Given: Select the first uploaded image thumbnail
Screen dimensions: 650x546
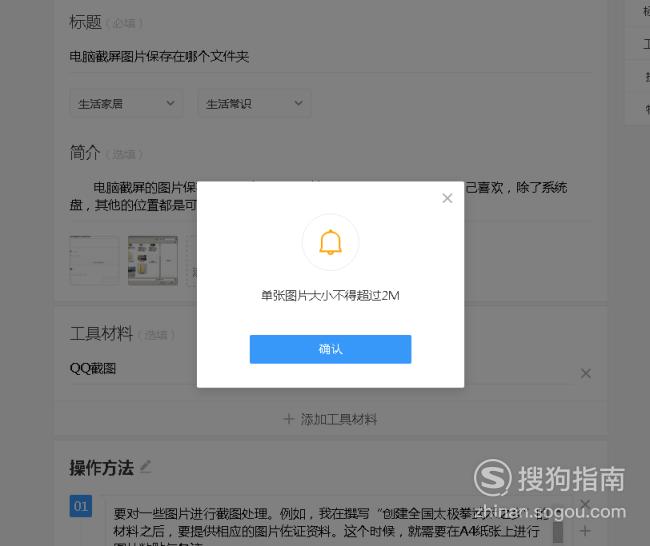Looking at the screenshot, I should 95,260.
